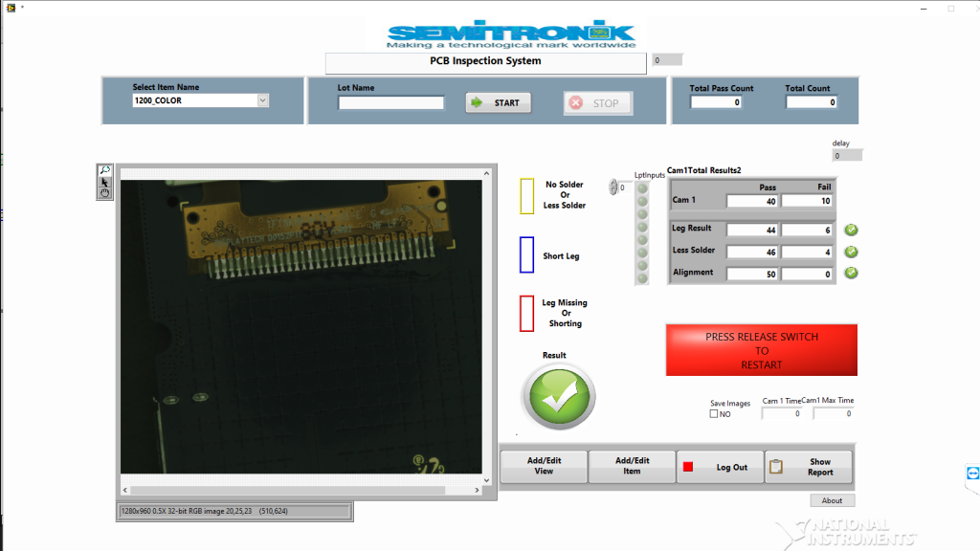Select the zoom magnifier tool
Viewport: 980px width, 551px height.
click(105, 170)
